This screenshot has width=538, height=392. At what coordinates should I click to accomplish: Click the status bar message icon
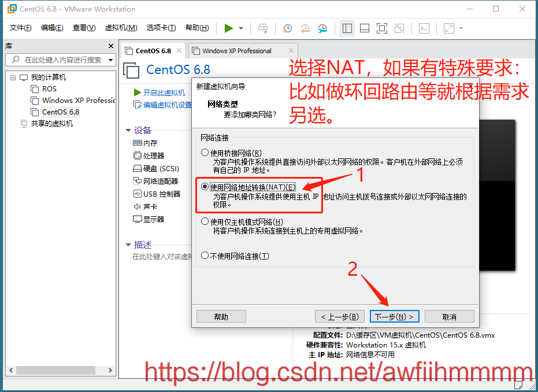tap(518, 384)
